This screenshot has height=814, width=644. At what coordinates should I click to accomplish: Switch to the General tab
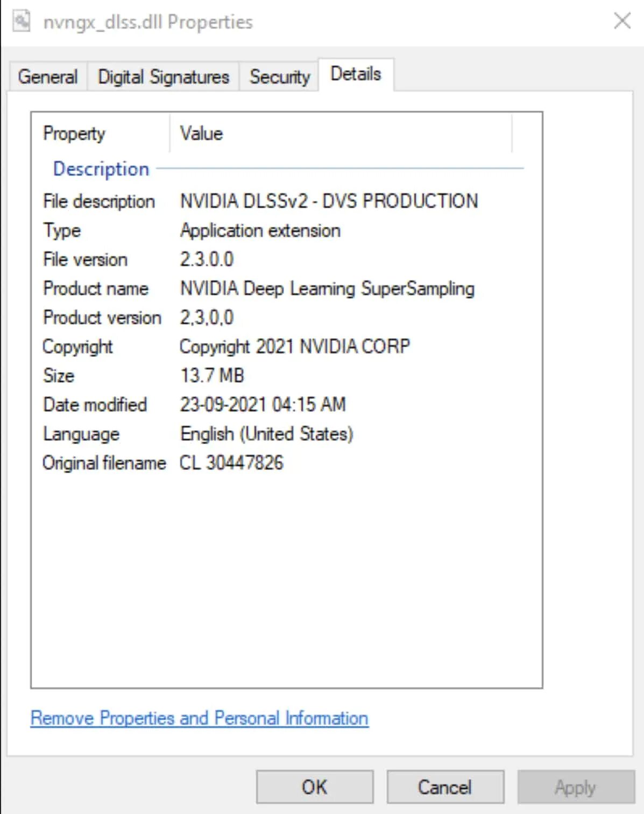point(48,76)
